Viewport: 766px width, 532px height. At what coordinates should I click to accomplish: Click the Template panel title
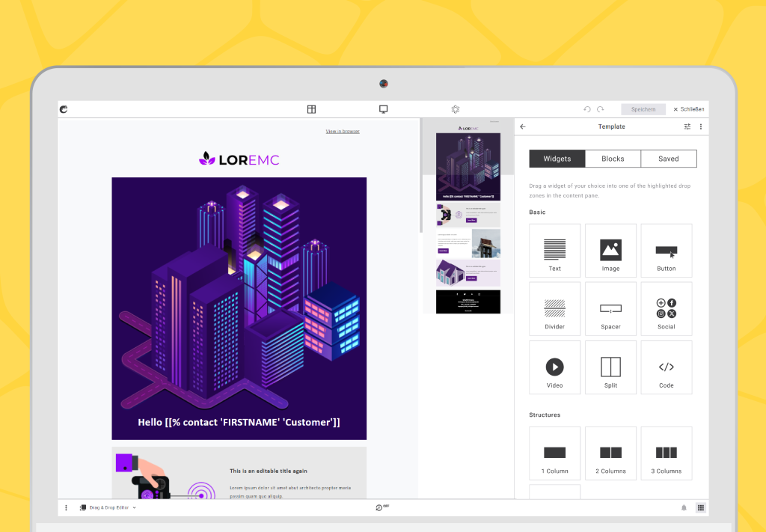(612, 126)
